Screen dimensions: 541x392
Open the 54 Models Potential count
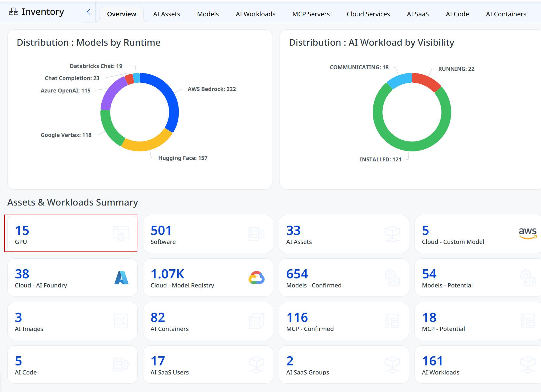429,274
